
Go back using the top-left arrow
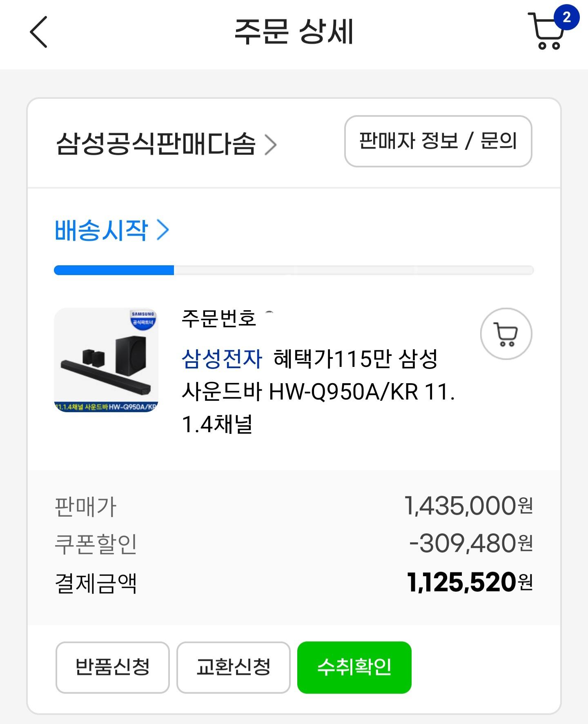[x=39, y=32]
